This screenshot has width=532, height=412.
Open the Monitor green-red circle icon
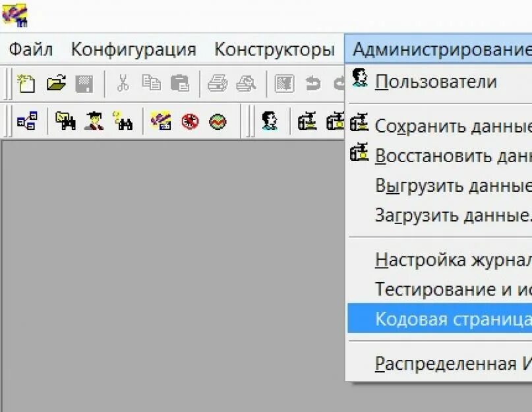coord(218,122)
